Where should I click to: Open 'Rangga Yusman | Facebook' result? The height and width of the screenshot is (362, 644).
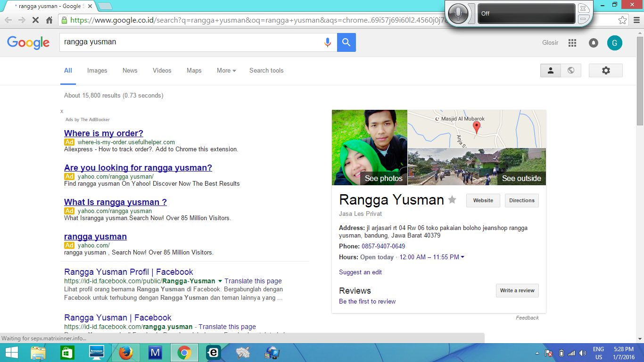(118, 318)
